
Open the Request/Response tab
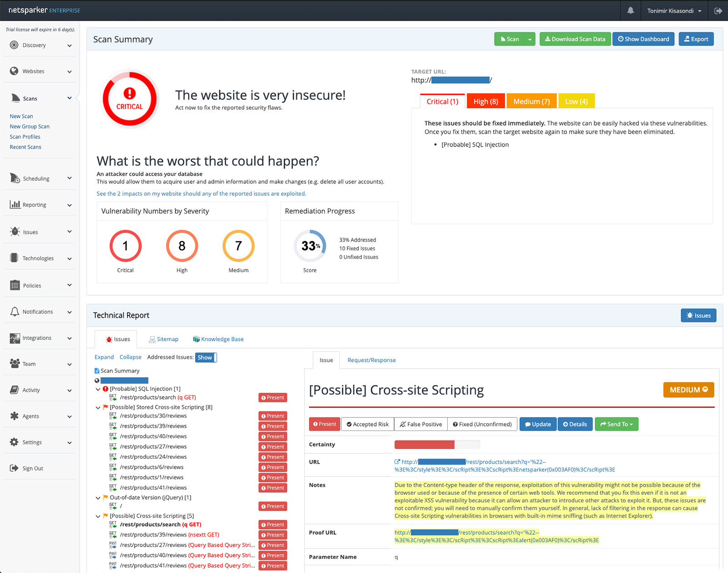(371, 360)
